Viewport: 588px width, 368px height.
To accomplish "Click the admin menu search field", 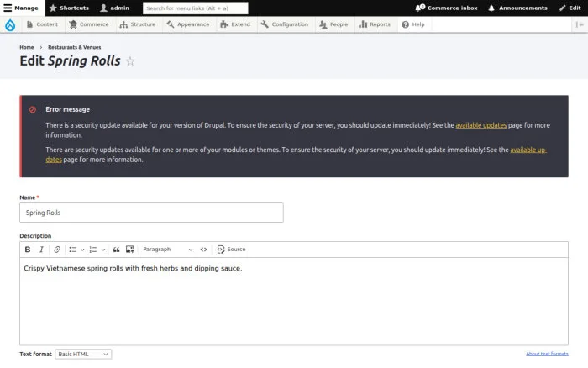I will pos(196,8).
